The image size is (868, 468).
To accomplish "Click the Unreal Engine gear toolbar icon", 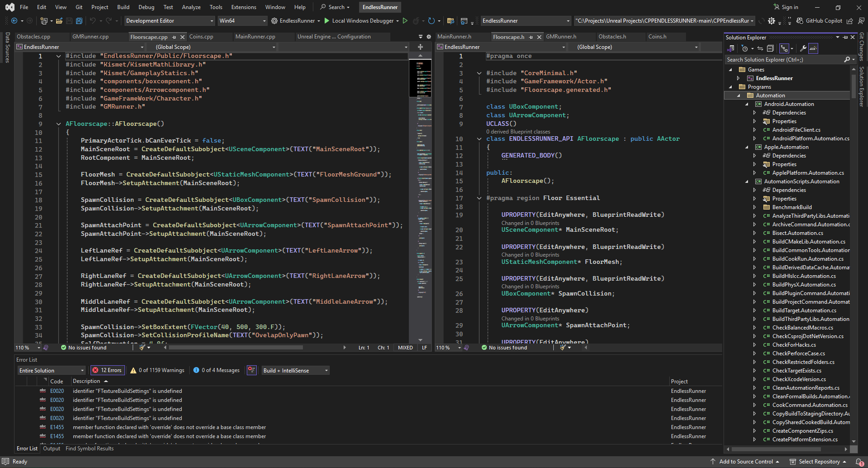I will (x=772, y=21).
